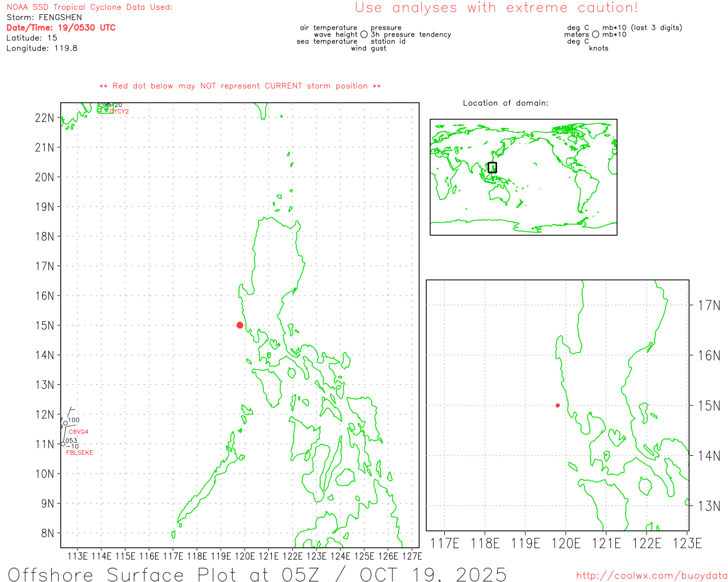Click the 'Use analyses with extreme caution!' warning

pos(497,8)
